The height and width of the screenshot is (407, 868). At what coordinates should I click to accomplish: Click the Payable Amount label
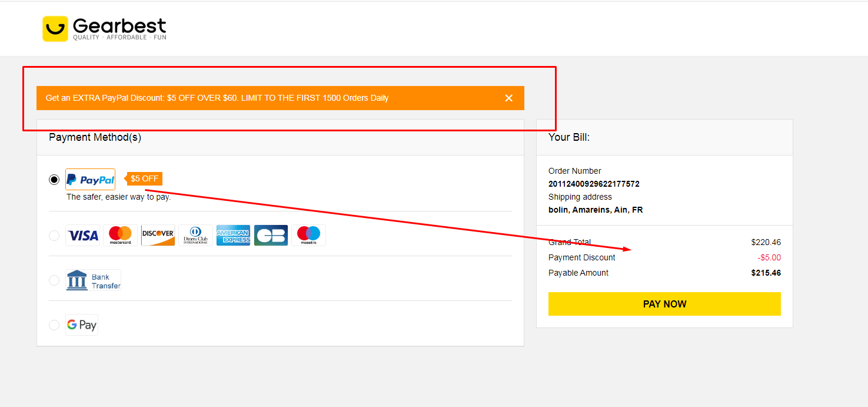coord(578,273)
